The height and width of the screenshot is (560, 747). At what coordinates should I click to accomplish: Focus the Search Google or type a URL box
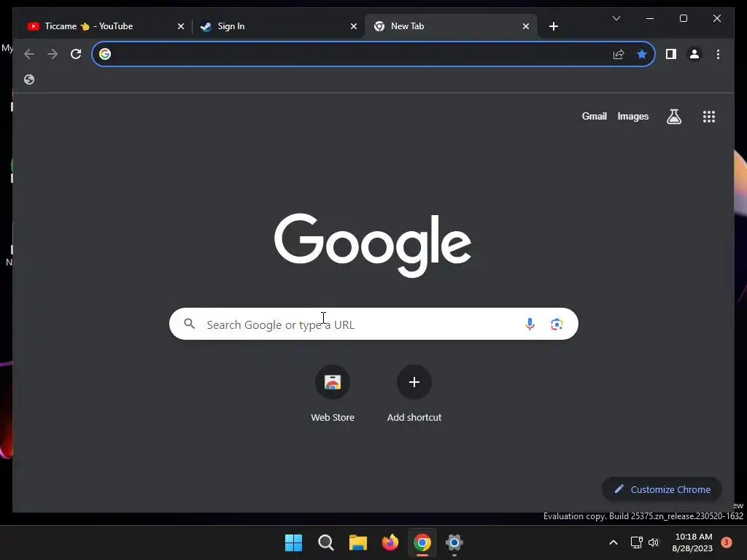373,324
